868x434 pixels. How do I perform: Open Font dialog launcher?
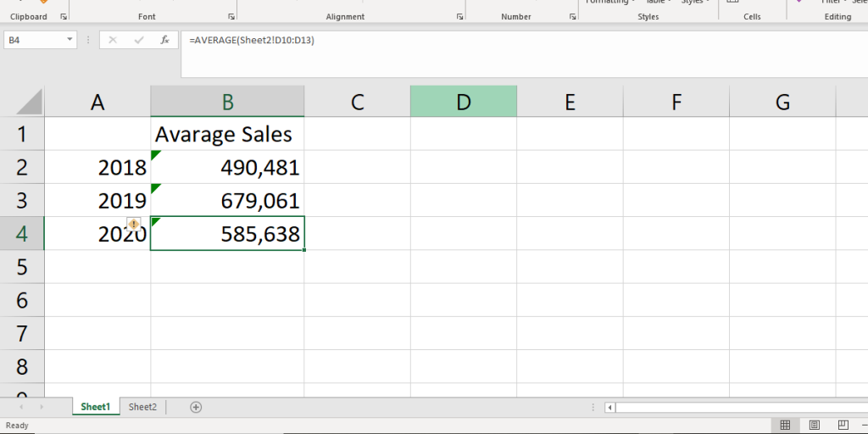coord(231,17)
